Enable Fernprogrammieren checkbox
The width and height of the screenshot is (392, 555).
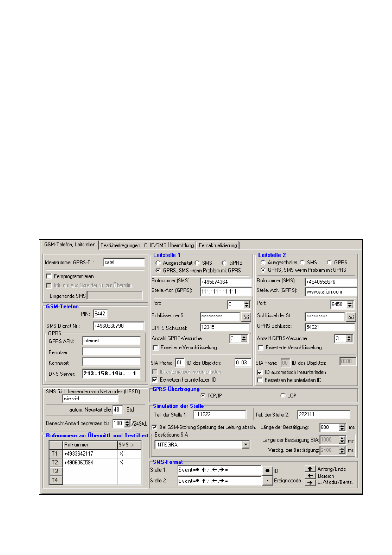click(x=49, y=276)
